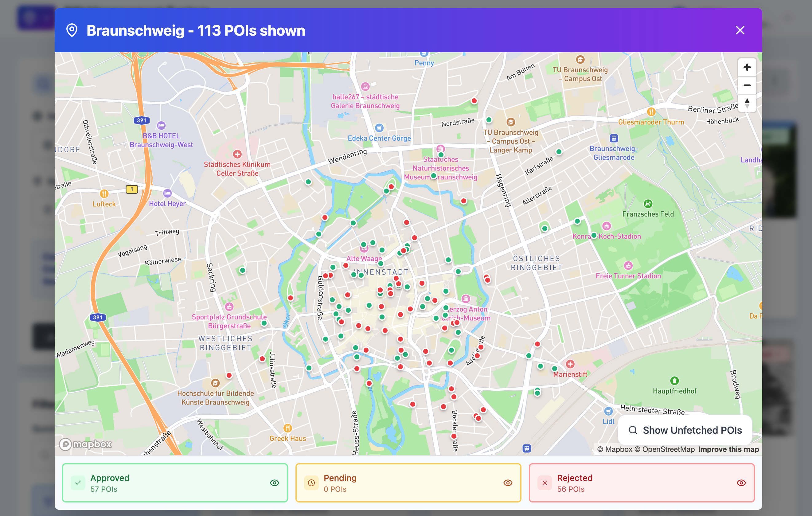Screen dimensions: 812x516
Task: Click the Marienstift hospital icon
Action: (x=570, y=364)
